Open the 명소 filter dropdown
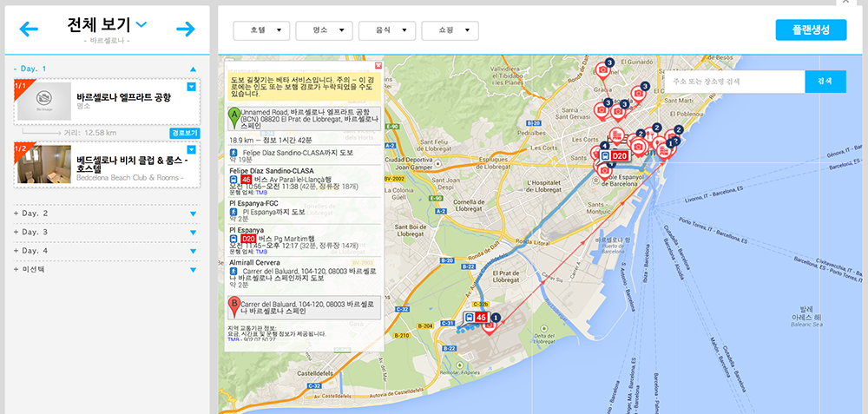Screen dimensions: 868x414 pos(325,30)
